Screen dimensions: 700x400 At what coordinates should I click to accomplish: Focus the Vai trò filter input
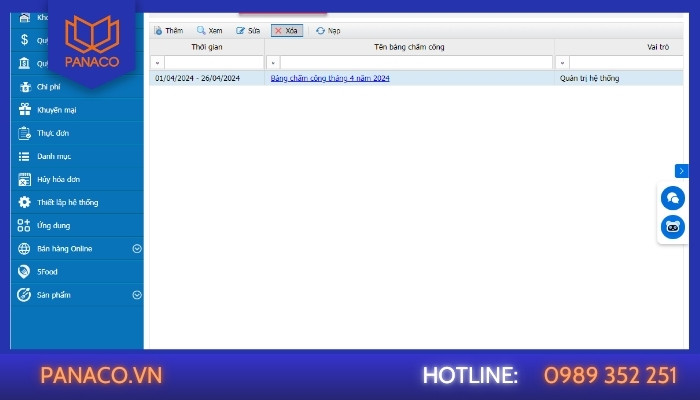click(626, 62)
